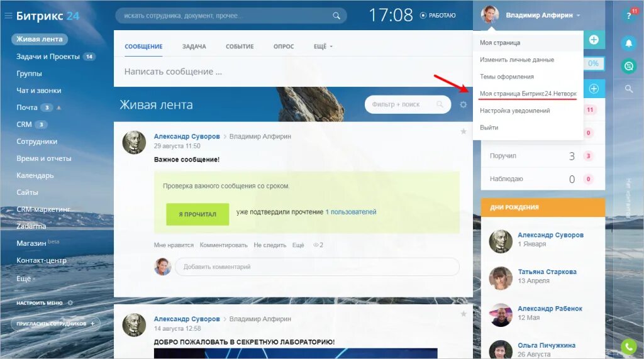This screenshot has height=359, width=644.
Task: Toggle the hamburger menu icon beside Битрикс 24
Action: click(x=8, y=16)
